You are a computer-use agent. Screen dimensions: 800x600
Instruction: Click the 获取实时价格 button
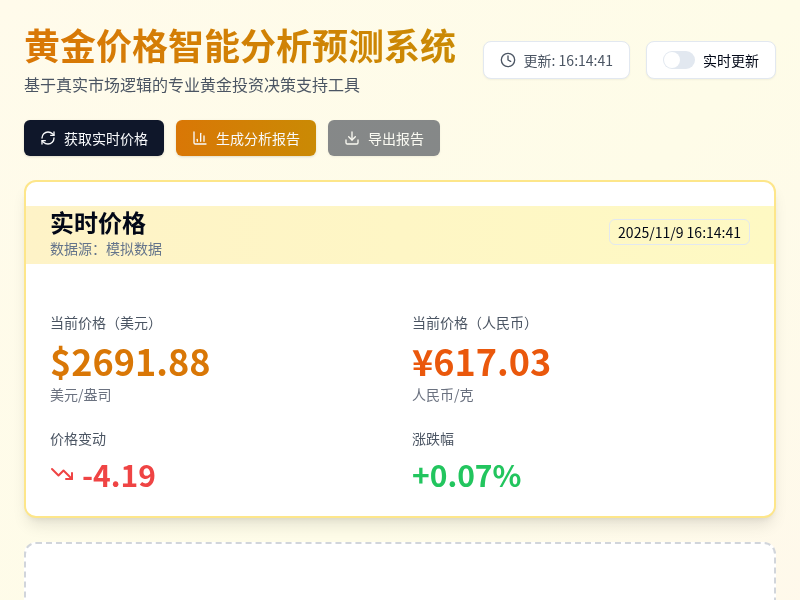[x=94, y=138]
